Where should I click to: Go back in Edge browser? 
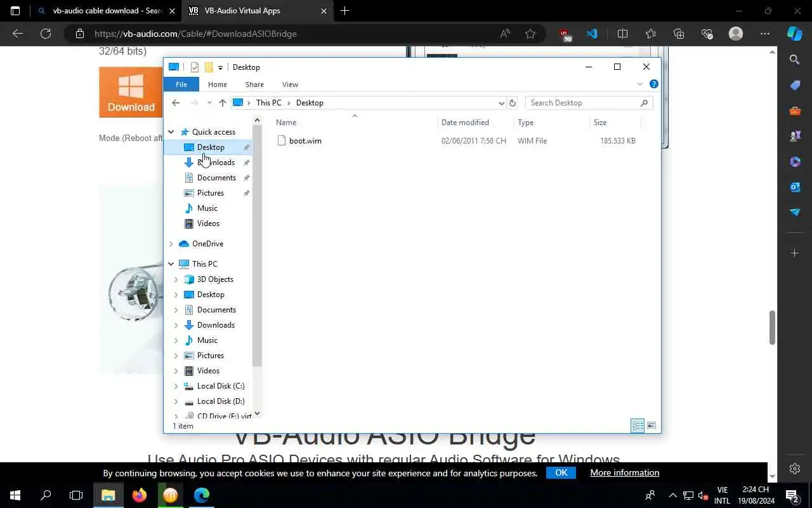click(18, 34)
